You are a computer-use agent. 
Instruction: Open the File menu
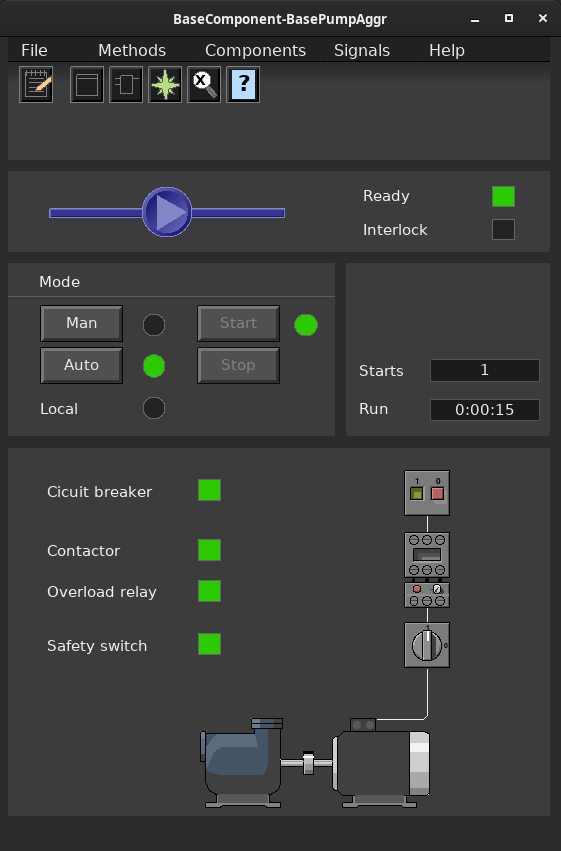34,50
